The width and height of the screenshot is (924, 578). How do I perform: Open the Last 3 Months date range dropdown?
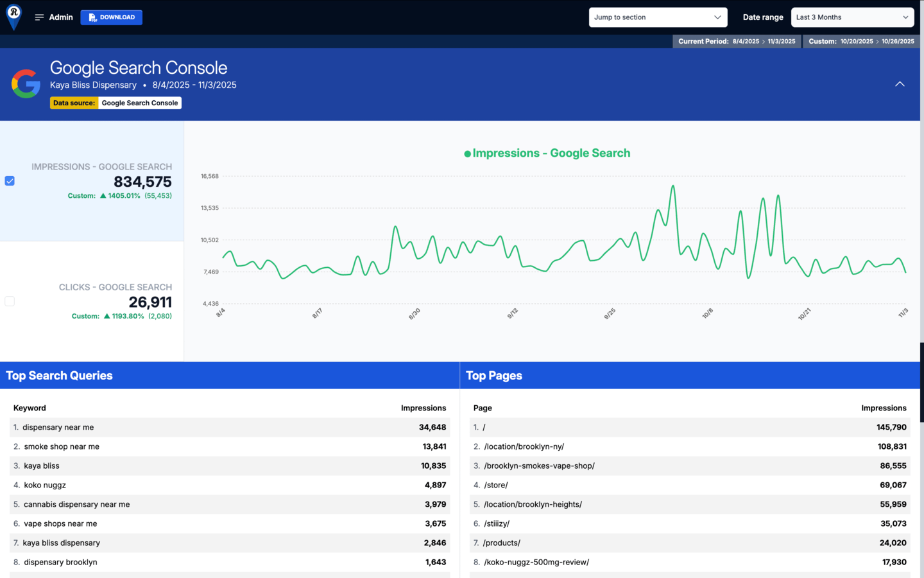(x=852, y=17)
